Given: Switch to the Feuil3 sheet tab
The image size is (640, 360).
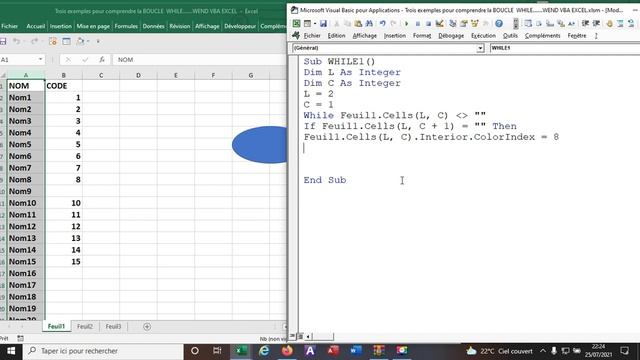Looking at the screenshot, I should [x=113, y=327].
